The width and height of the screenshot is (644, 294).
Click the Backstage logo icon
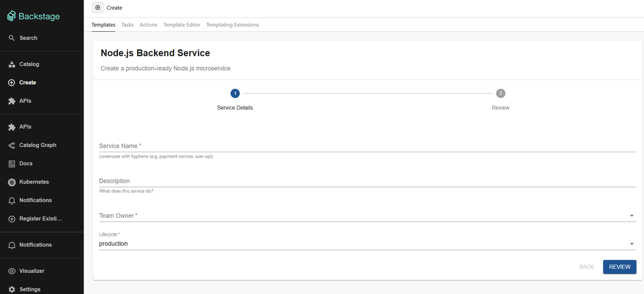coord(12,16)
